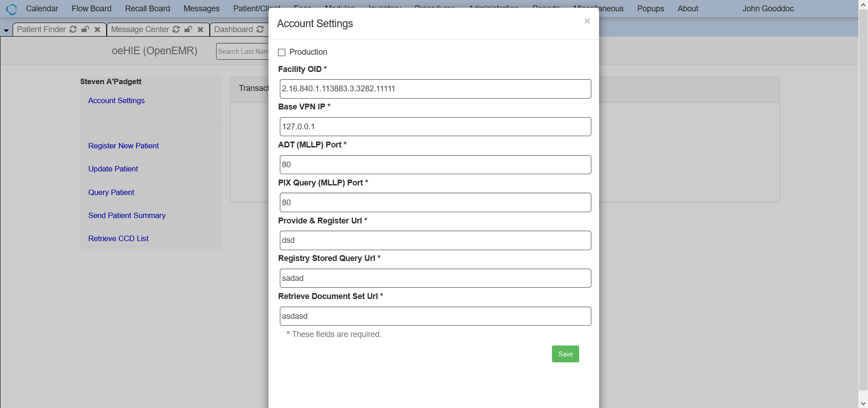Screen dimensions: 868x408
Task: Open the tab list dropdown arrow
Action: pos(6,30)
